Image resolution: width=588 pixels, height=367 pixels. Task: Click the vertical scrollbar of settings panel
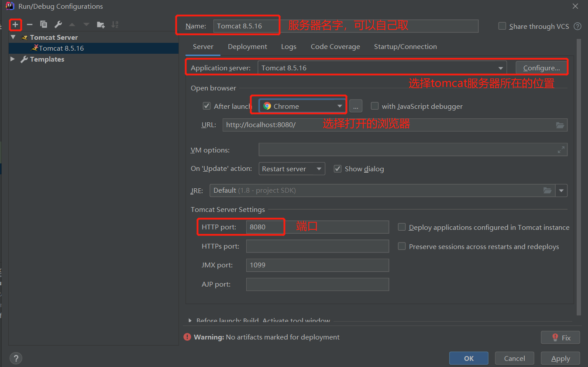tap(579, 177)
